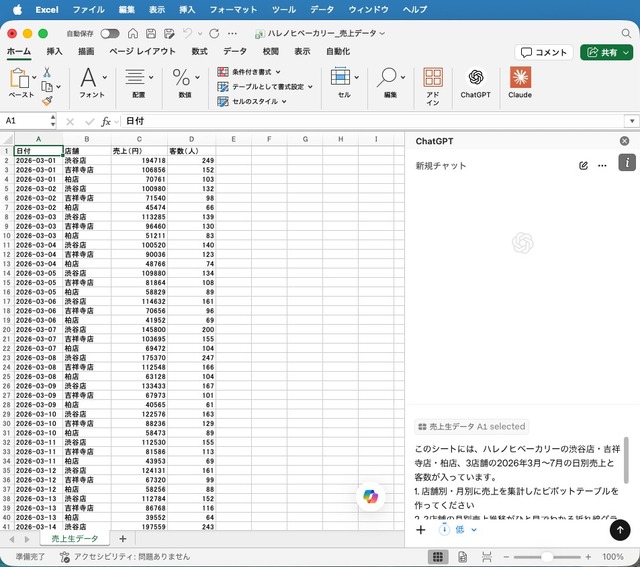Open the more options ellipsis in title bar

tap(232, 33)
